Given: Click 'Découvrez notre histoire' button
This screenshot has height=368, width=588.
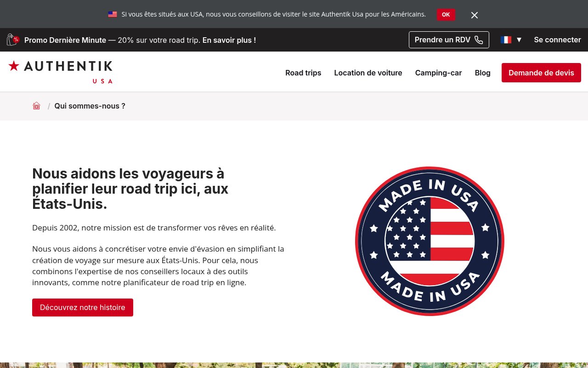Looking at the screenshot, I should click(x=83, y=307).
